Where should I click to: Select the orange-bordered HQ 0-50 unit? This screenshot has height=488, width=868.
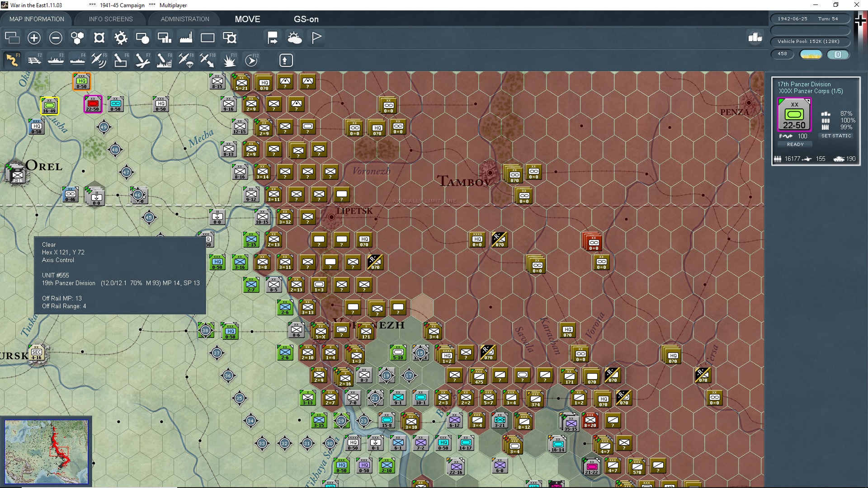81,82
